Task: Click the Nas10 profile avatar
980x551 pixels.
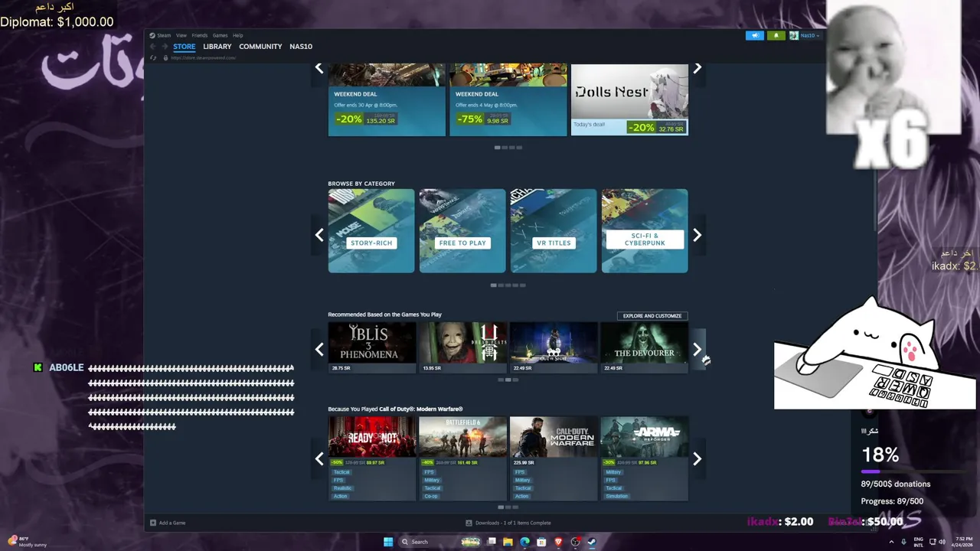Action: (794, 35)
